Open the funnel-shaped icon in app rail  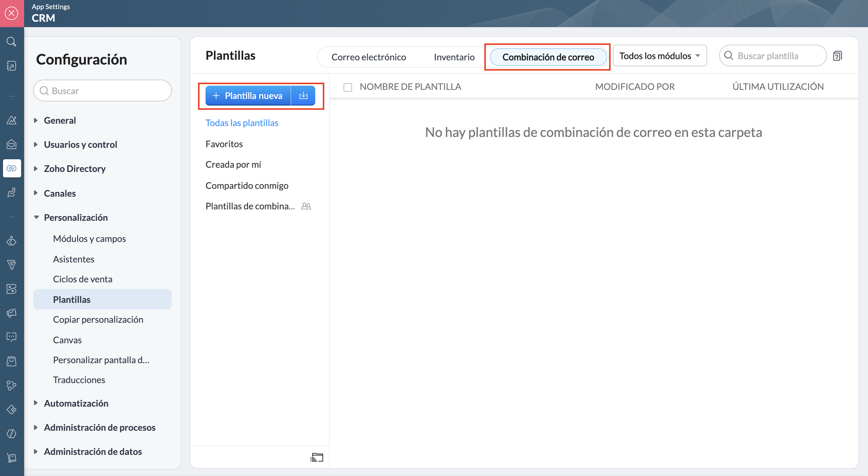click(11, 265)
